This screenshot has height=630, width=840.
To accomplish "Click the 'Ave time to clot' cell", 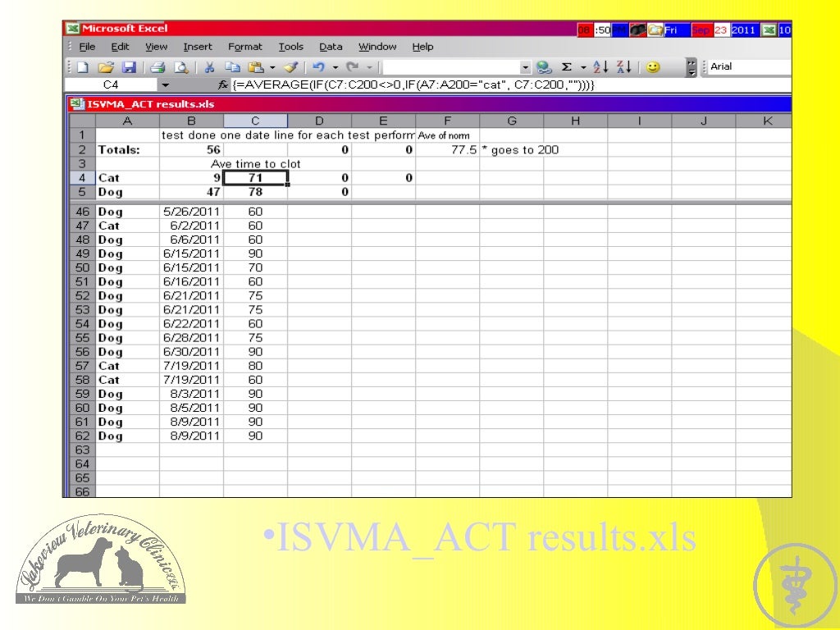I will (x=256, y=164).
